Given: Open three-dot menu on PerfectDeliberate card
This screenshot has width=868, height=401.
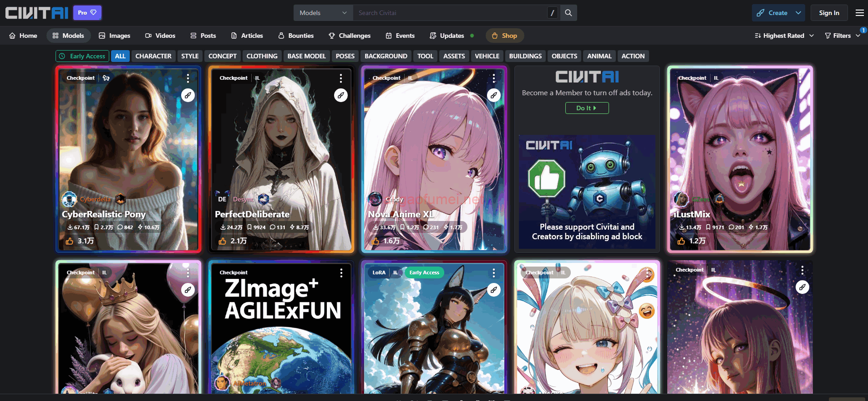Looking at the screenshot, I should [340, 78].
